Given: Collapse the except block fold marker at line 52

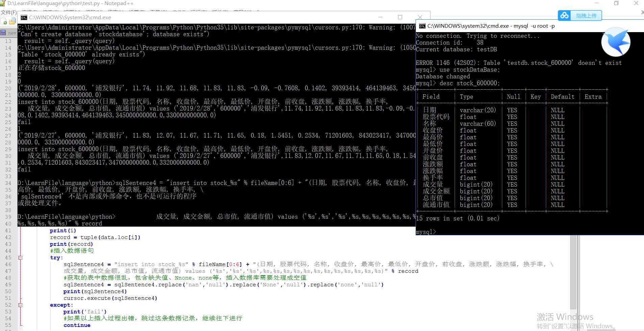Looking at the screenshot, I should pyautogui.click(x=20, y=305).
